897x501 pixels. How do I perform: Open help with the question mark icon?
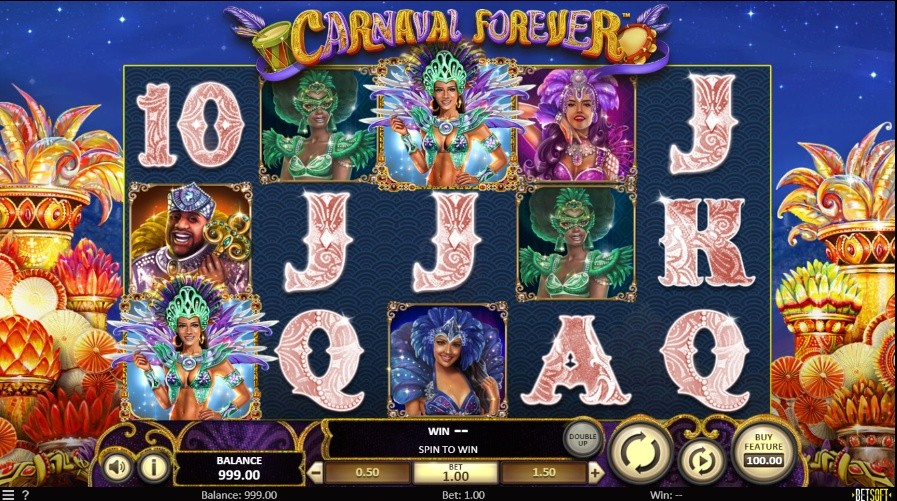[x=25, y=495]
